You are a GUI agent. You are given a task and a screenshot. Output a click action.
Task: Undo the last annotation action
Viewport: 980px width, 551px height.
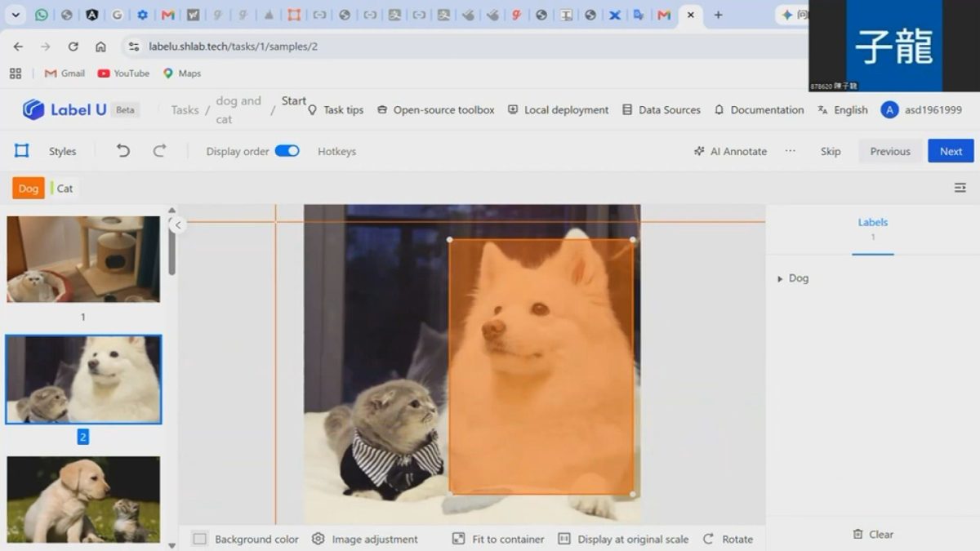[123, 151]
